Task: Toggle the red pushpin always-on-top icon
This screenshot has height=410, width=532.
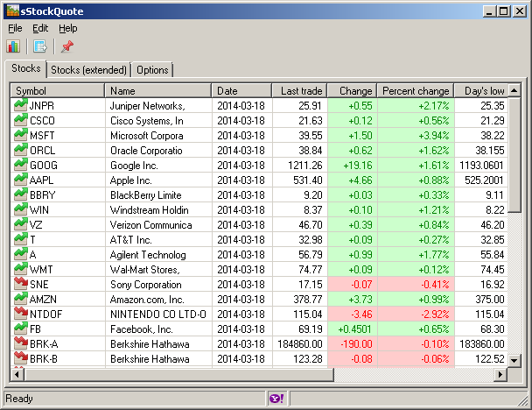Action: [x=67, y=46]
